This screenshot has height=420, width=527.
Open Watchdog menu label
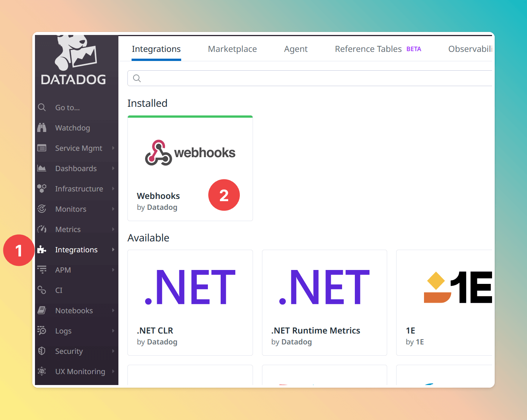(73, 128)
